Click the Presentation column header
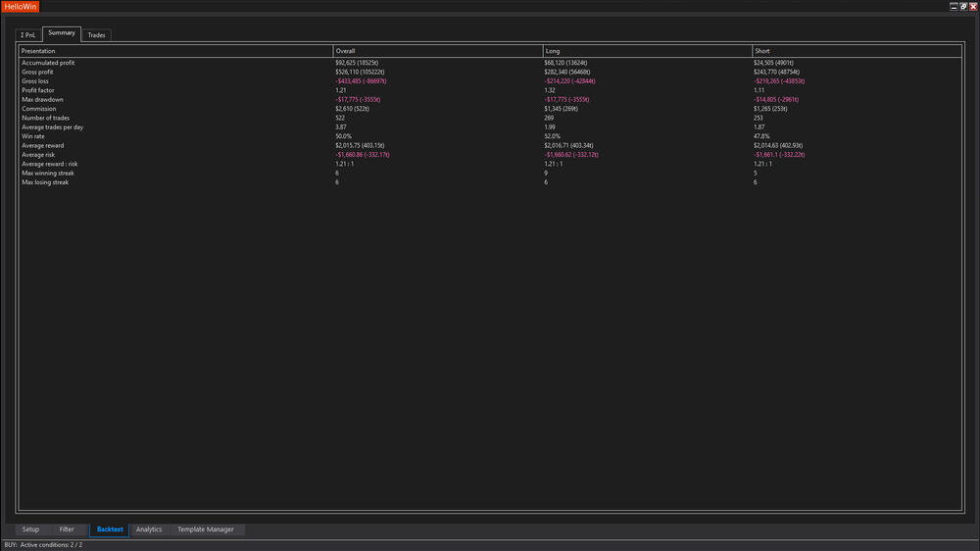Viewport: 980px width, 551px height. click(x=39, y=50)
